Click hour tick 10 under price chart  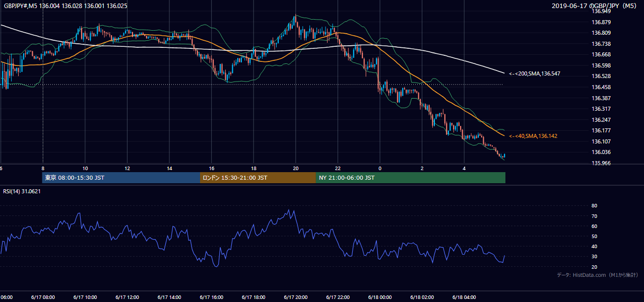85,169
